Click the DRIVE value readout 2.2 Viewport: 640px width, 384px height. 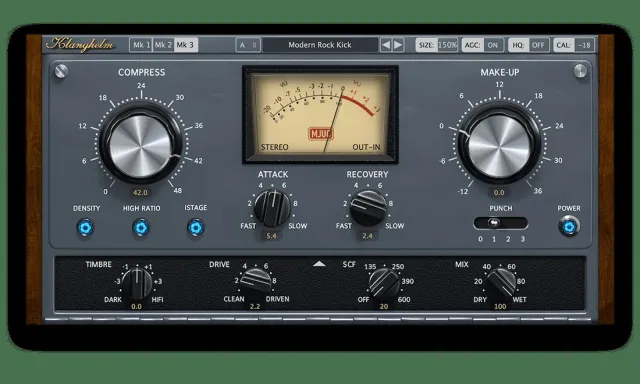point(255,306)
